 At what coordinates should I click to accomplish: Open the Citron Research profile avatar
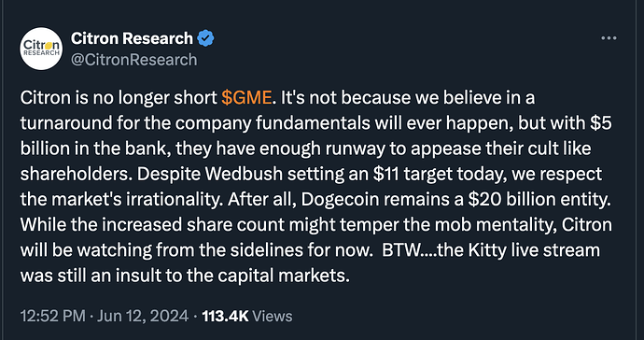click(x=41, y=49)
